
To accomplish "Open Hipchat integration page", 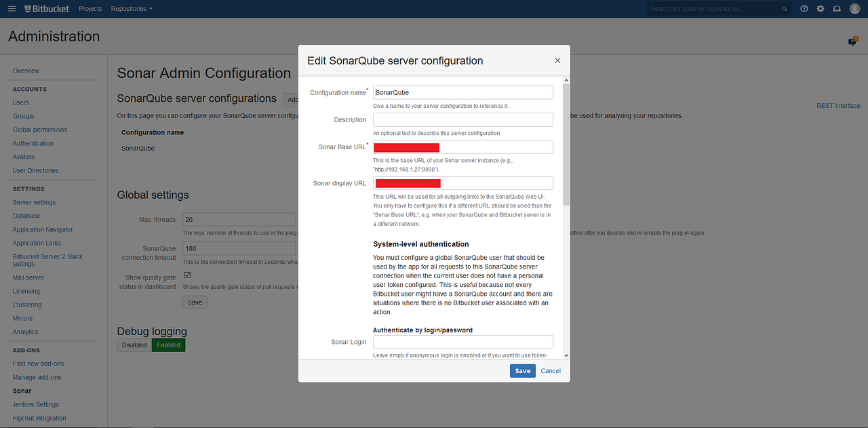I will (x=39, y=418).
